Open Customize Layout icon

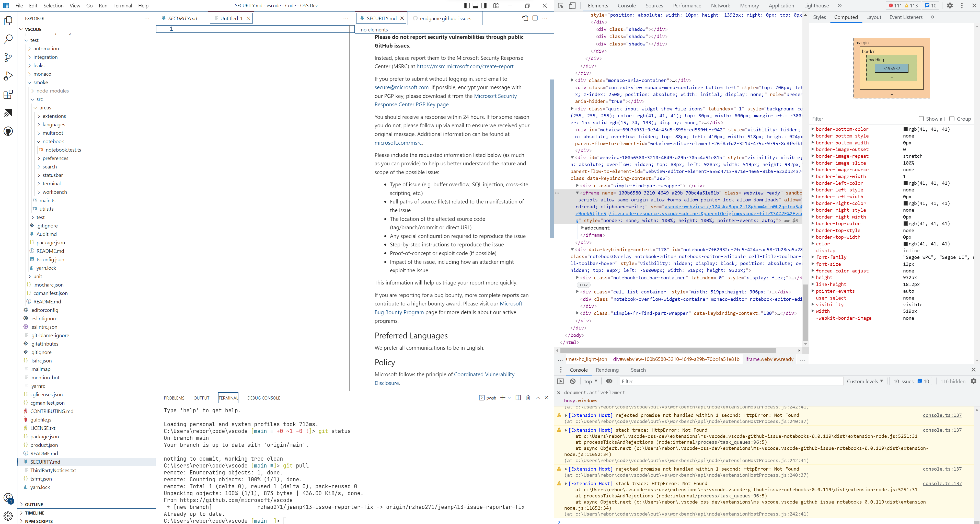pyautogui.click(x=496, y=6)
